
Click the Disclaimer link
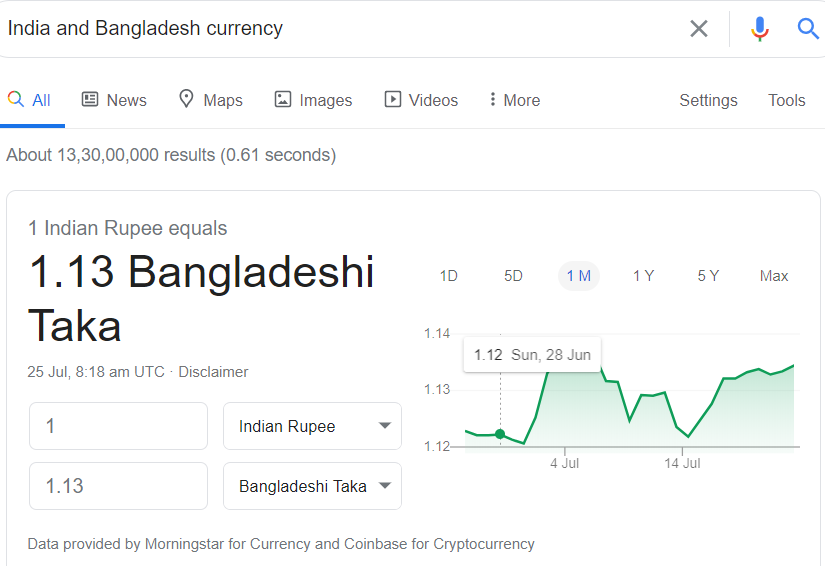213,372
